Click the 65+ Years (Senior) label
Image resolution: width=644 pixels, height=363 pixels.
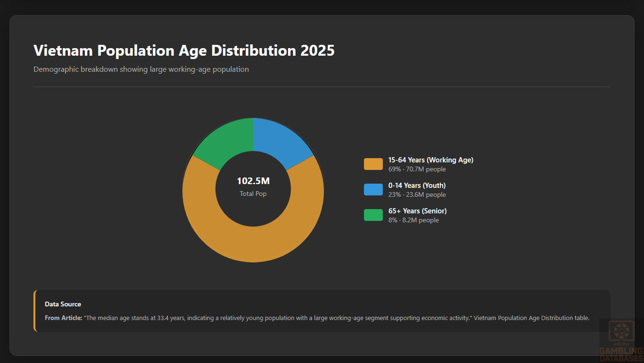(417, 211)
